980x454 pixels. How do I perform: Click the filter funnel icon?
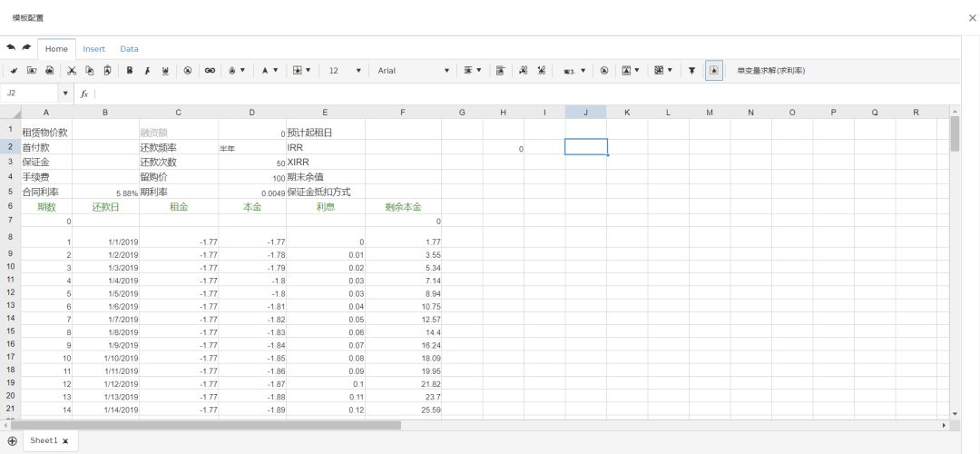pyautogui.click(x=691, y=71)
